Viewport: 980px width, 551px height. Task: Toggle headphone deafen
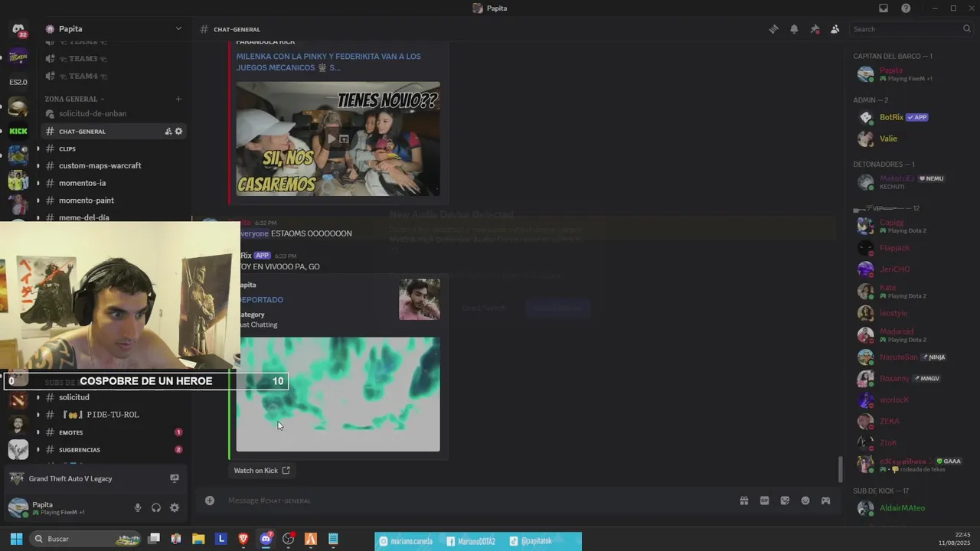(x=156, y=507)
